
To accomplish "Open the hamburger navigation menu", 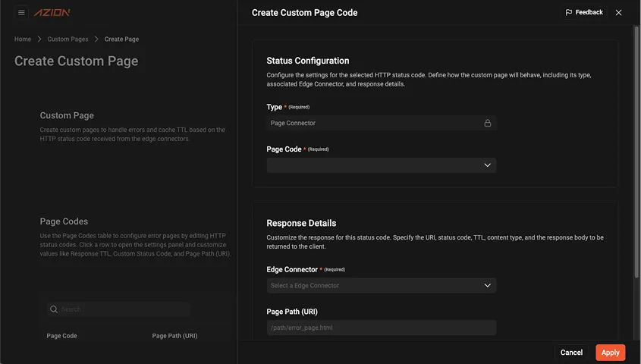I will coord(21,13).
